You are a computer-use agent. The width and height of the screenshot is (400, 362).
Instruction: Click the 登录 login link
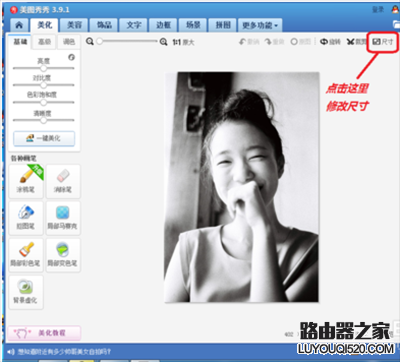378,10
